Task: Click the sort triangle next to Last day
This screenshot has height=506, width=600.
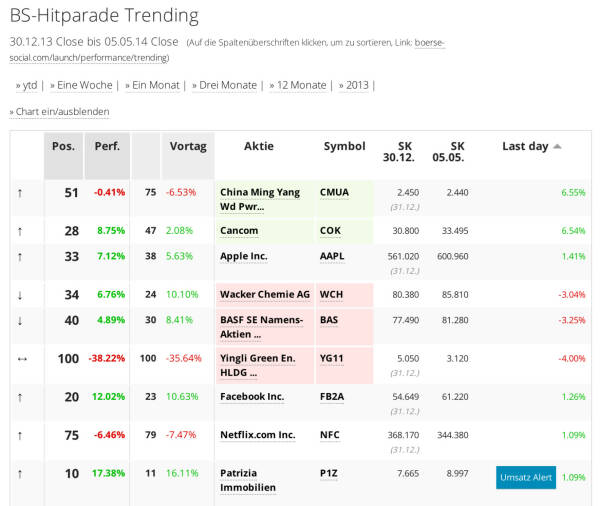Action: tap(557, 146)
